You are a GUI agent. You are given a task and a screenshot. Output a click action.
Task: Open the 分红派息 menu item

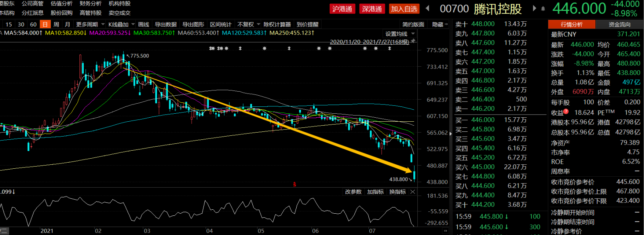pyautogui.click(x=33, y=13)
